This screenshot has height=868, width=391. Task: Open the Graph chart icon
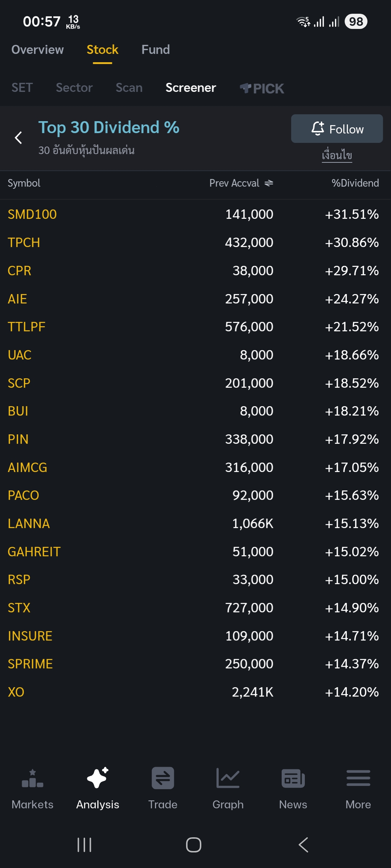pyautogui.click(x=228, y=778)
